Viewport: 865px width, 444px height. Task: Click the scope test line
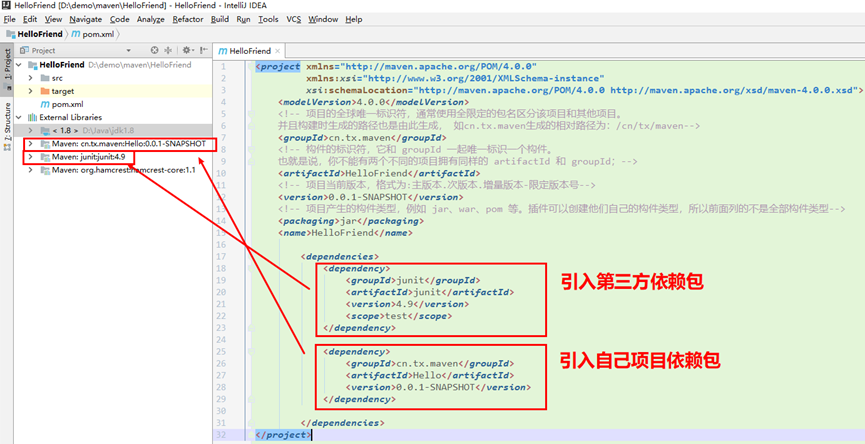(x=398, y=316)
